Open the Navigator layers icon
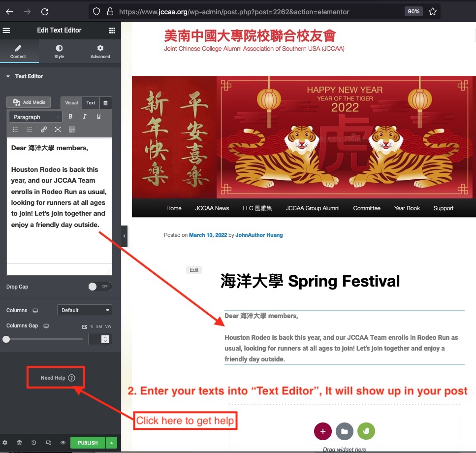Viewport: 476px width, 453px height. click(x=19, y=443)
